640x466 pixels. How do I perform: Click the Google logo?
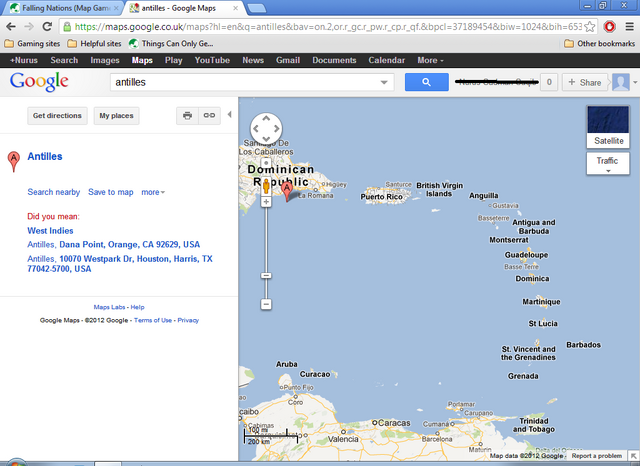click(39, 82)
